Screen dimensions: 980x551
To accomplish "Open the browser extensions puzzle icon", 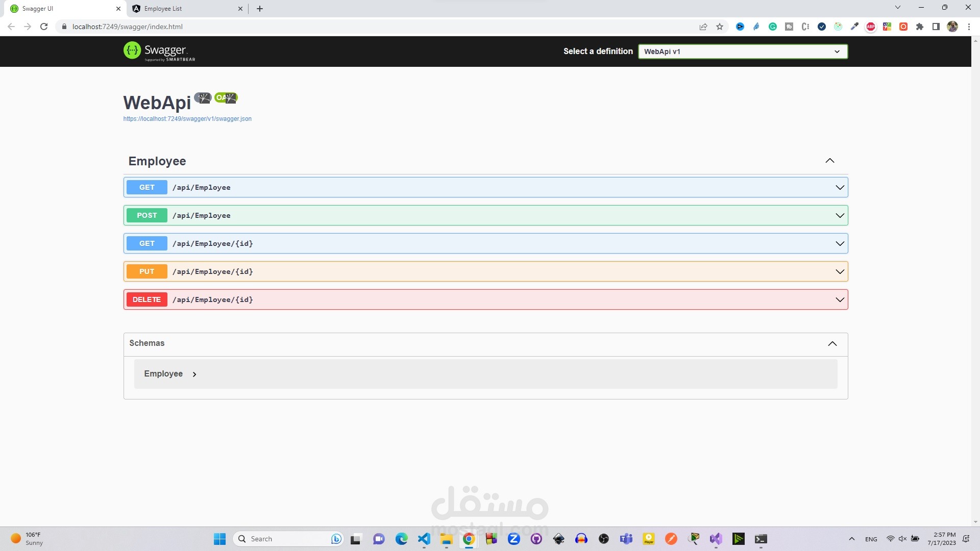I will click(920, 27).
